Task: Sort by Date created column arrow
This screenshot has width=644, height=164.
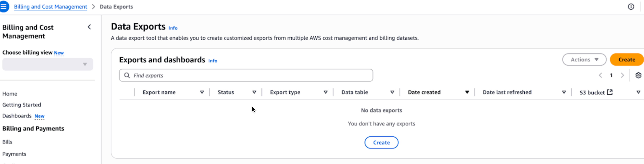Action: 467,92
